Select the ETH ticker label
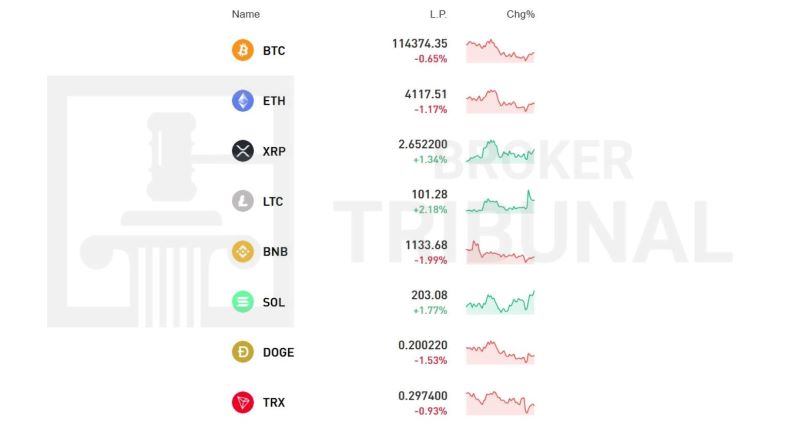The height and width of the screenshot is (422, 800). [274, 101]
